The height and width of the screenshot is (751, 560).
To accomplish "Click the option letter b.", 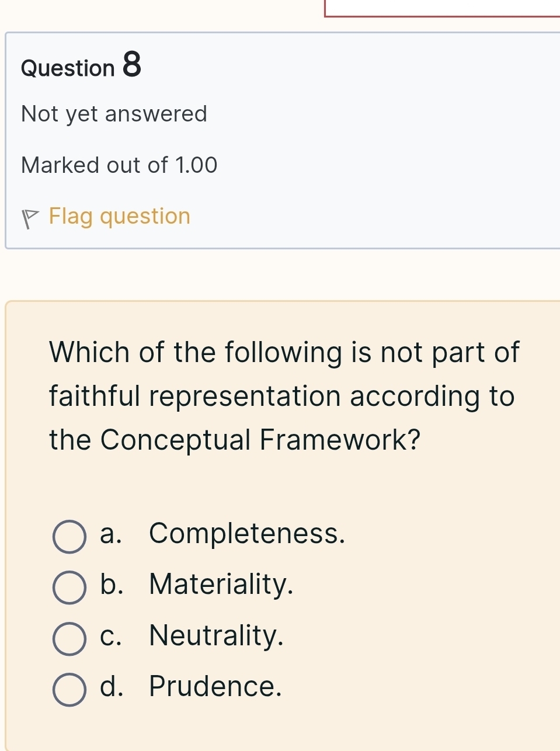I will point(111,585).
